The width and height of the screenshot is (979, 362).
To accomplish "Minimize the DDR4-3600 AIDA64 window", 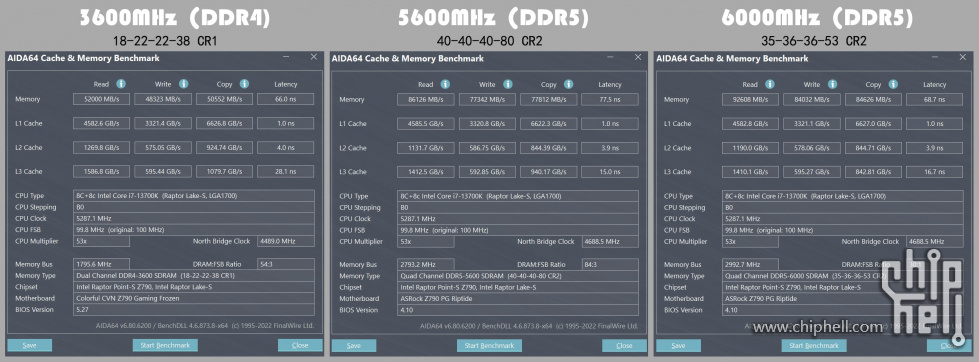I will point(286,57).
